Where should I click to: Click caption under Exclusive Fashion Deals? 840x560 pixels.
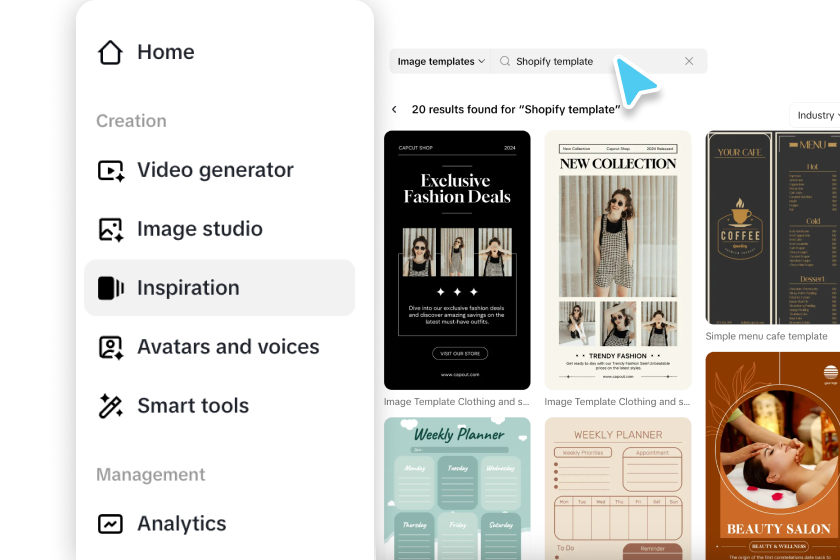coord(456,402)
